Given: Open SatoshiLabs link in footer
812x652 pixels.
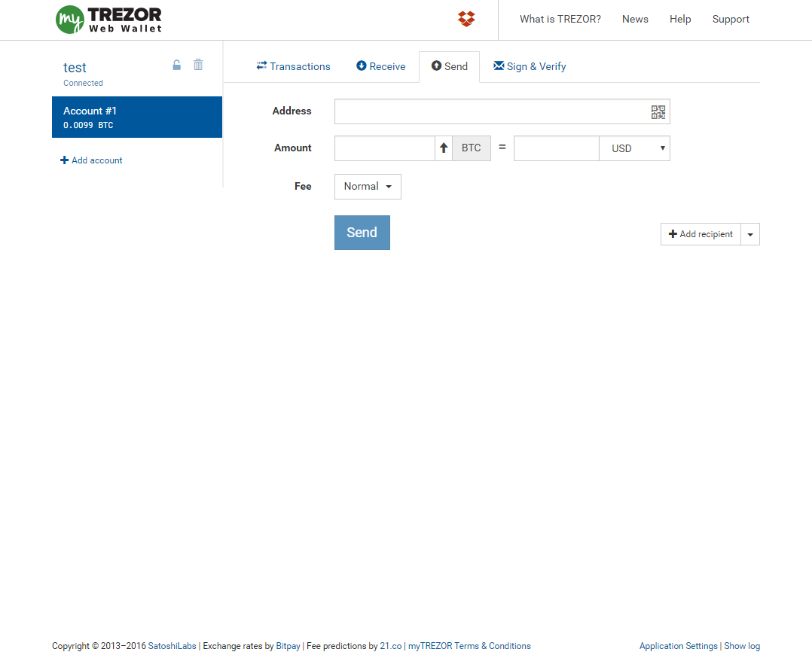Looking at the screenshot, I should tap(172, 646).
